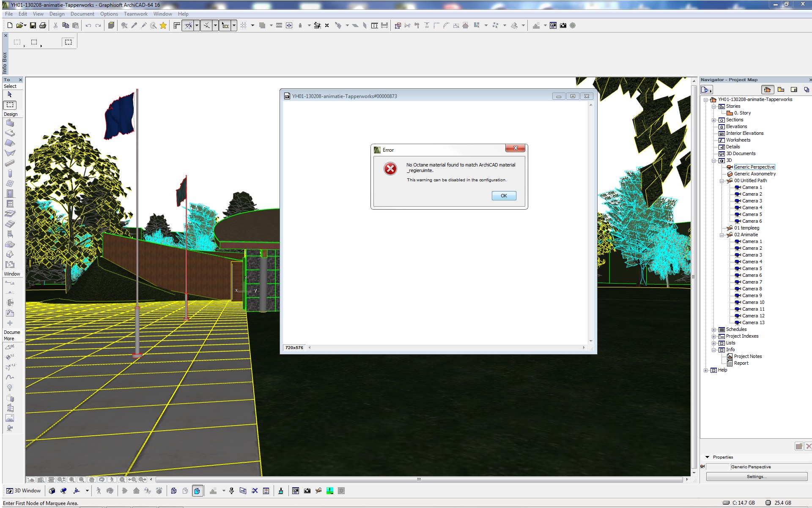Click the Open file folder icon
The height and width of the screenshot is (508, 812).
point(20,25)
